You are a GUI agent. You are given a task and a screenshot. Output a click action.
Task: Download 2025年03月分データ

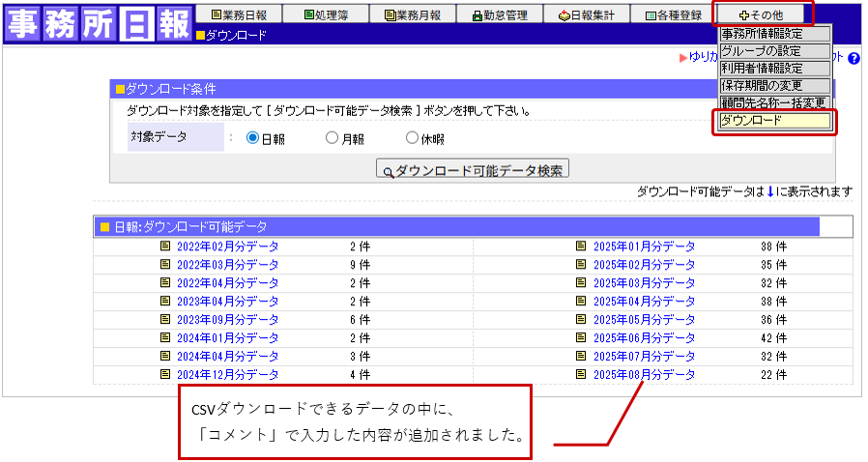(x=645, y=283)
